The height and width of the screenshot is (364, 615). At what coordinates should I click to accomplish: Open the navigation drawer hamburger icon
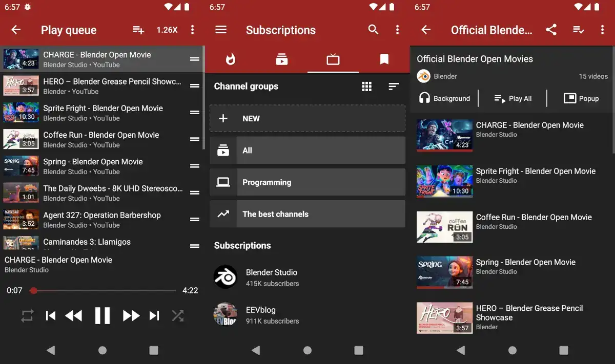pyautogui.click(x=220, y=30)
